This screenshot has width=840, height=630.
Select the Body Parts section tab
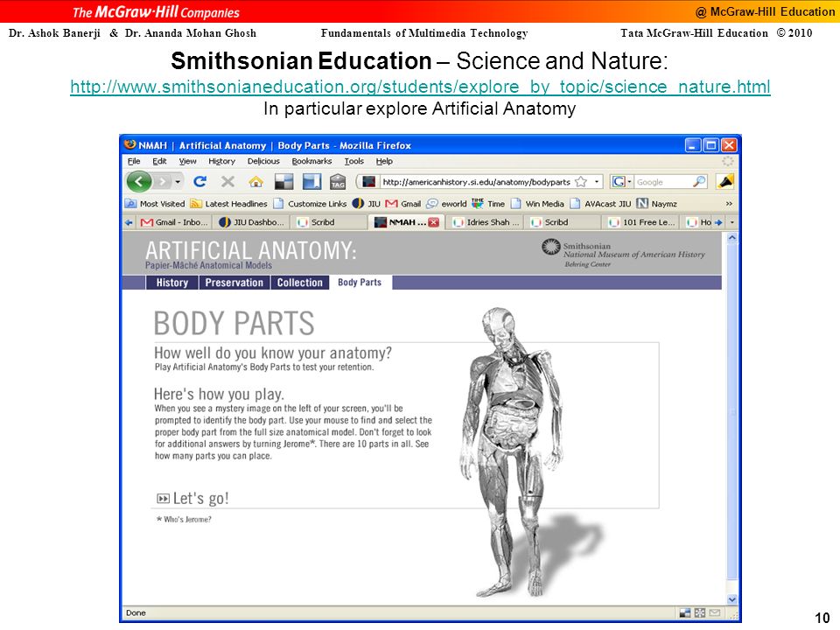pos(360,283)
